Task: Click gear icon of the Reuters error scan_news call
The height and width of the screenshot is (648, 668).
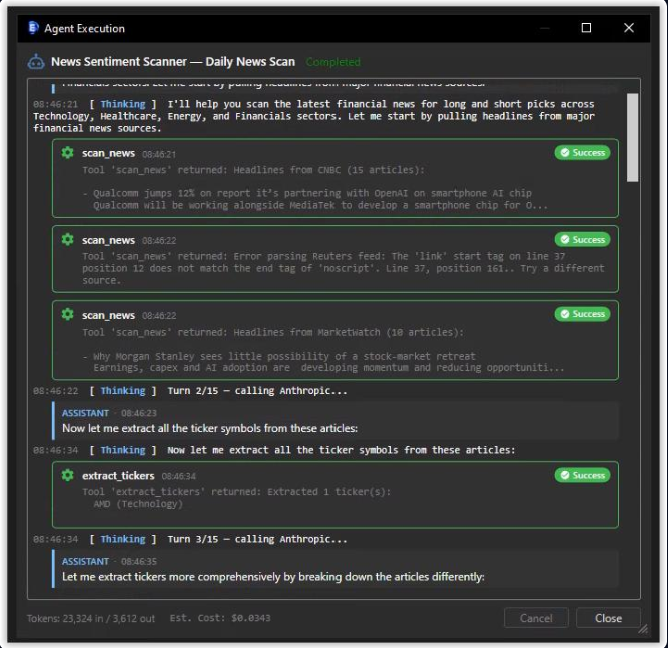Action: [x=67, y=239]
